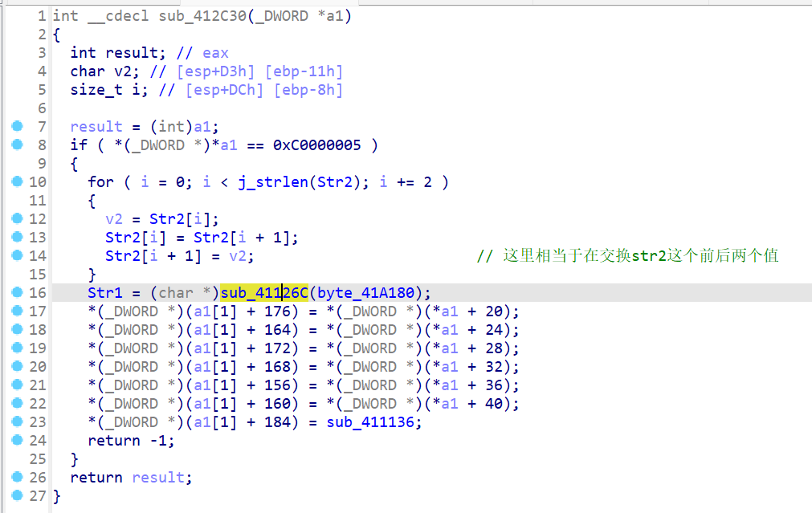The image size is (812, 513).
Task: Click breakpoint dot on line 20
Action: (x=17, y=366)
